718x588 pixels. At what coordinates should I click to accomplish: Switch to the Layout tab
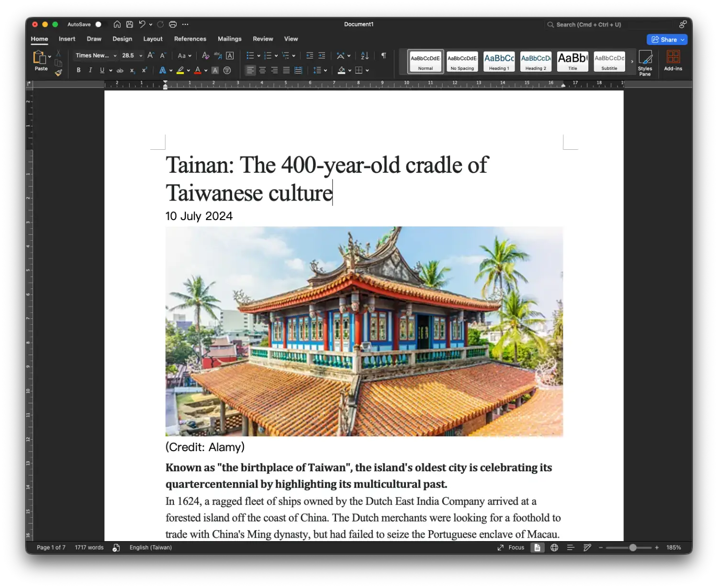(x=153, y=39)
